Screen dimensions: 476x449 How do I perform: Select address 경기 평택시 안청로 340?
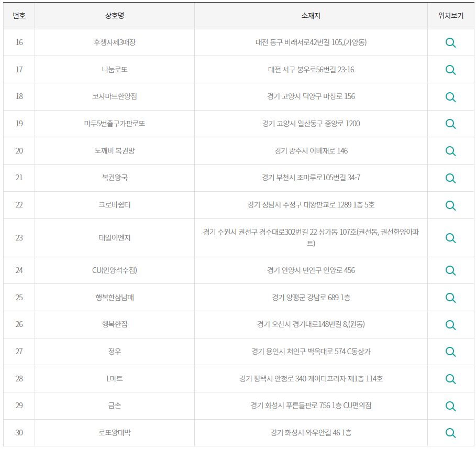point(311,378)
